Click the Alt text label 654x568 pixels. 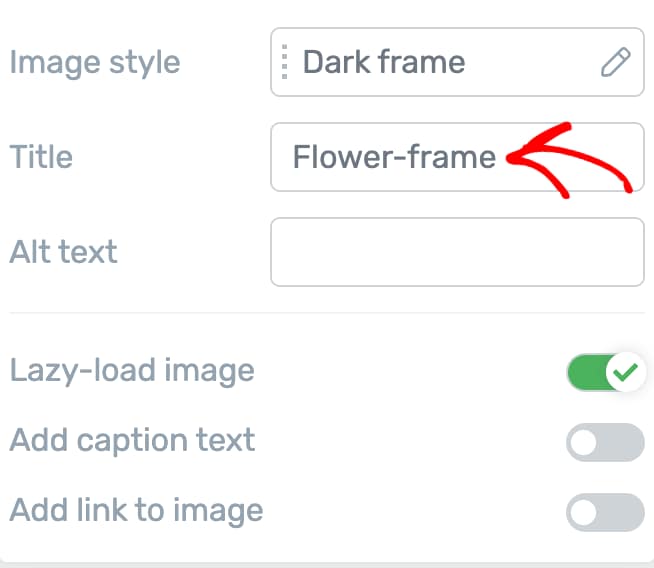click(x=63, y=251)
